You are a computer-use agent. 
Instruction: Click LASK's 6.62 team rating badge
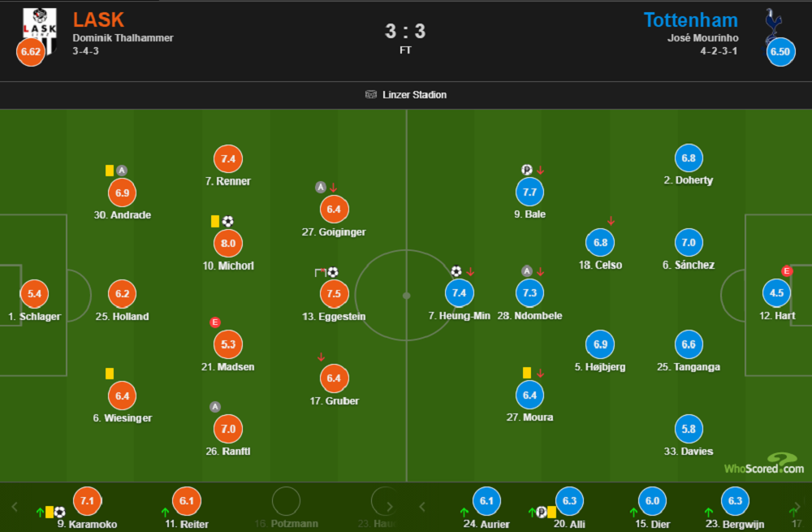click(x=31, y=51)
